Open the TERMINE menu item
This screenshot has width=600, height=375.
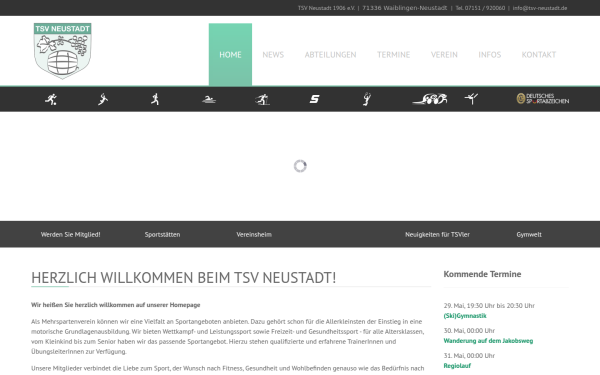tap(393, 55)
